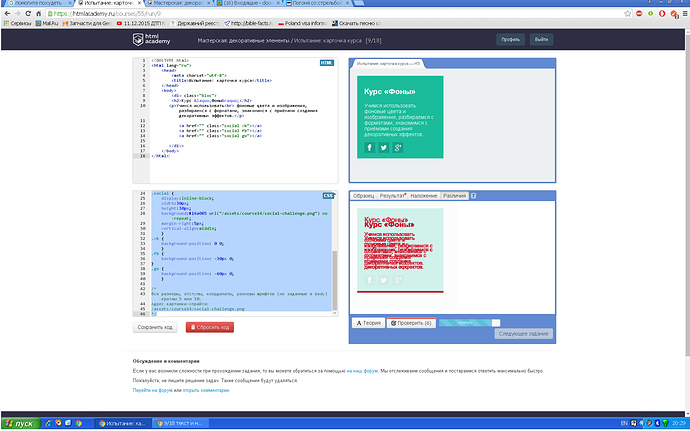Click the EN language indicator in the tray
Viewport: 690px width, 431px height.
point(624,424)
